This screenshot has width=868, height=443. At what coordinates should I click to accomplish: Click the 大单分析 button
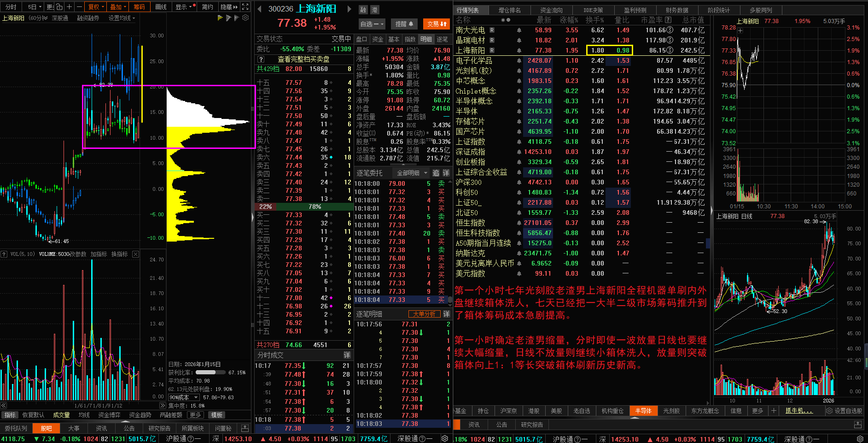[x=424, y=314]
